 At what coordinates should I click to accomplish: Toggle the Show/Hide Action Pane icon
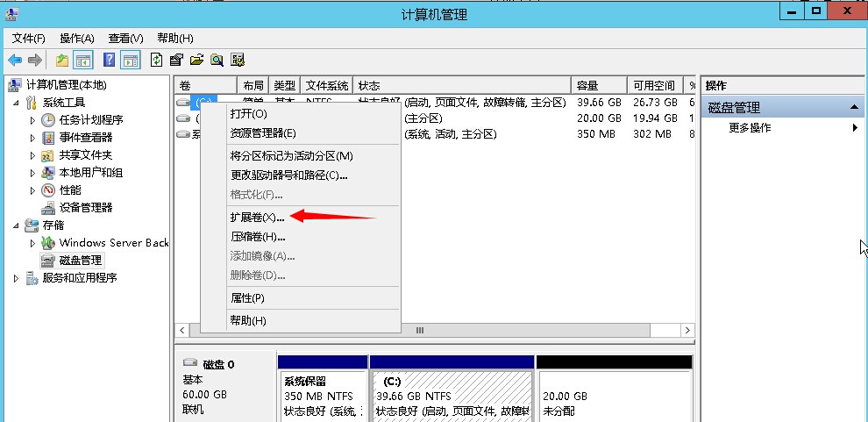pyautogui.click(x=130, y=60)
